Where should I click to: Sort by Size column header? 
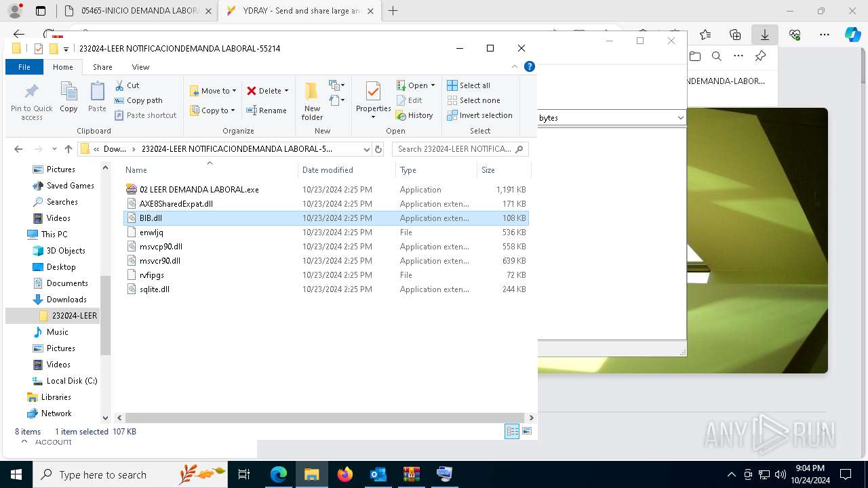503,170
